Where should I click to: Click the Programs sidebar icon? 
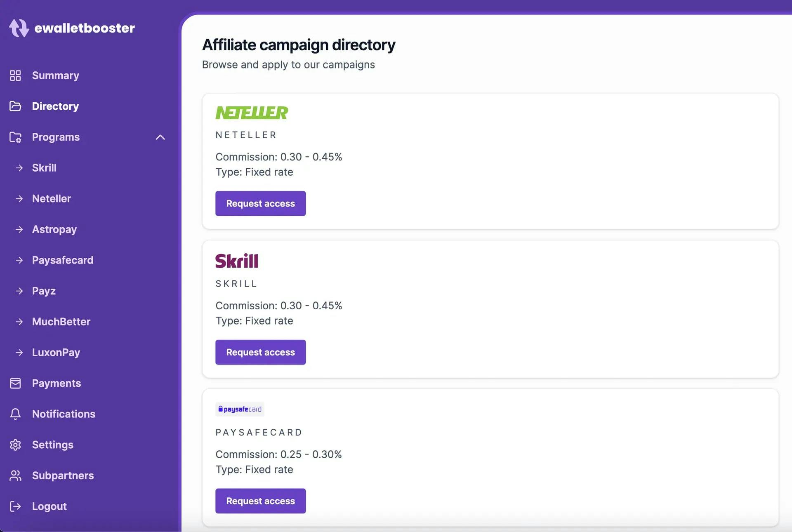pyautogui.click(x=15, y=137)
